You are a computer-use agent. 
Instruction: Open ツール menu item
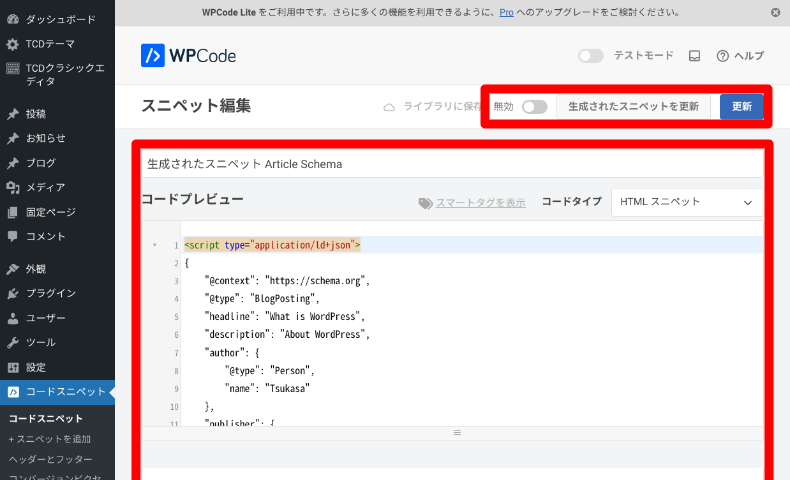[57, 342]
